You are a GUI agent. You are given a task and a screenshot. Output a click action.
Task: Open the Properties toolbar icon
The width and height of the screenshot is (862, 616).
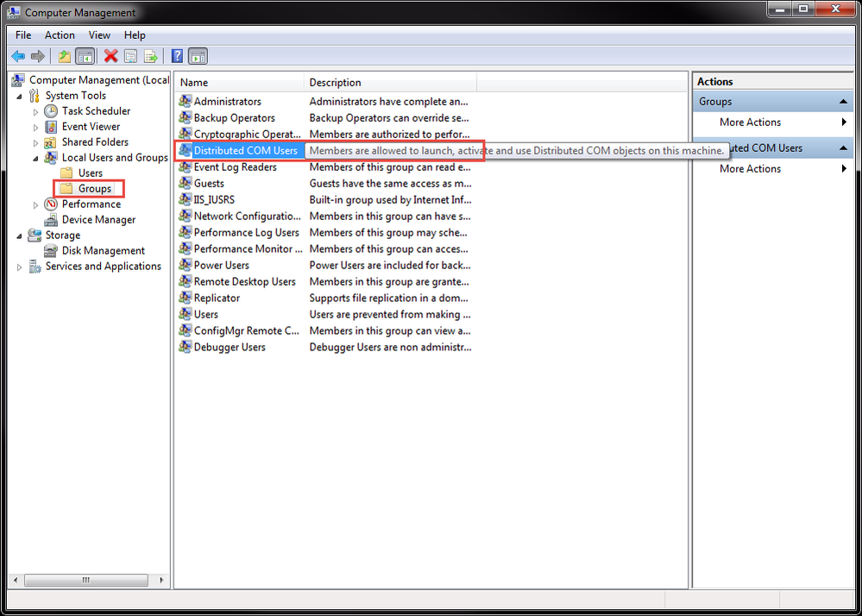point(130,56)
